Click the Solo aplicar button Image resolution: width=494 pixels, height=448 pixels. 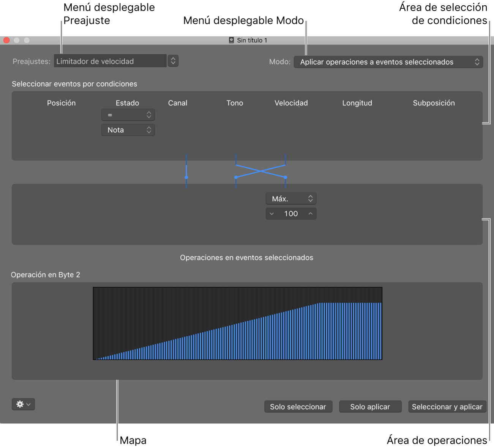click(370, 407)
